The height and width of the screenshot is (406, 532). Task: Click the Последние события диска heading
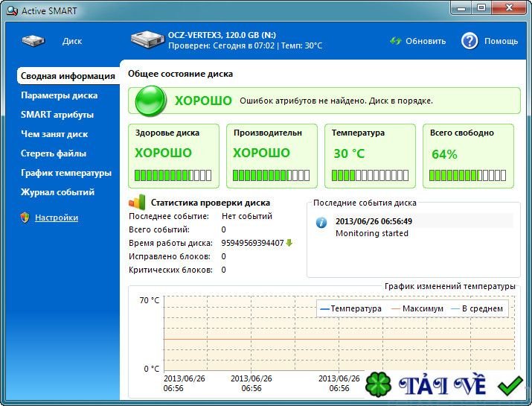[365, 203]
